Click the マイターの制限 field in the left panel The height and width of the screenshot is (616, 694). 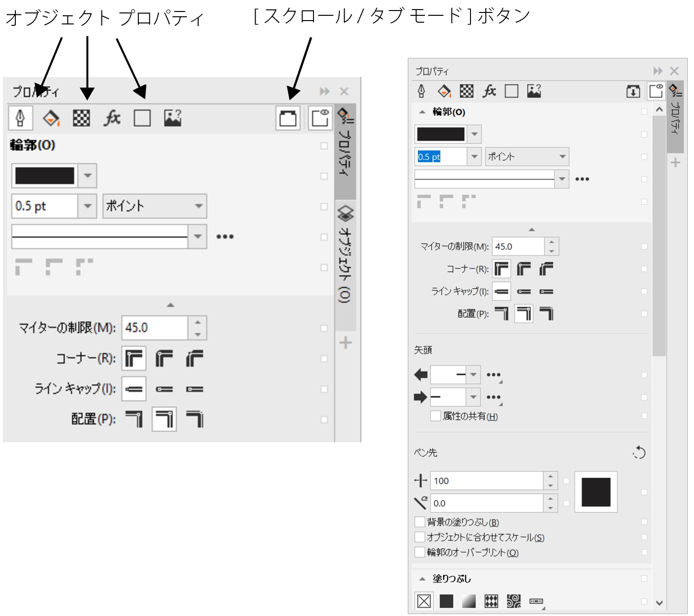click(x=155, y=328)
